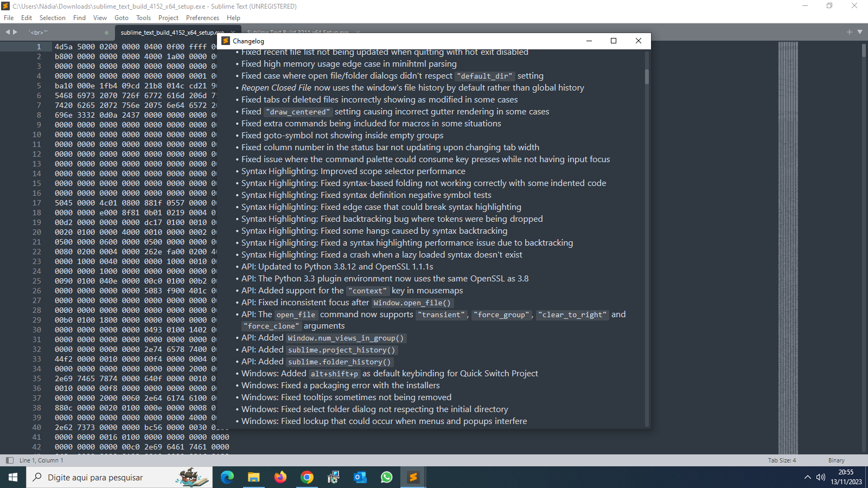Go to next tab with right arrow
Viewport: 868px width, 488px height.
15,33
